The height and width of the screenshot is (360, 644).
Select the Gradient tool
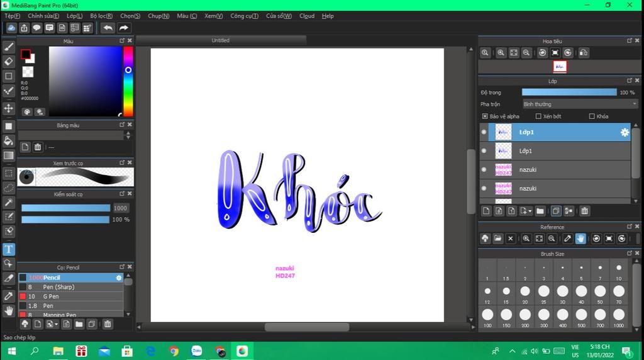point(9,155)
